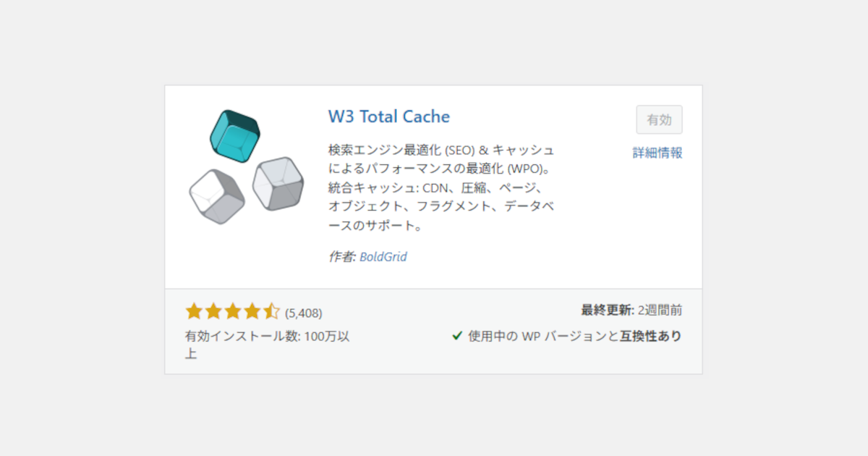Select the half-filled fifth rating star

tap(271, 312)
